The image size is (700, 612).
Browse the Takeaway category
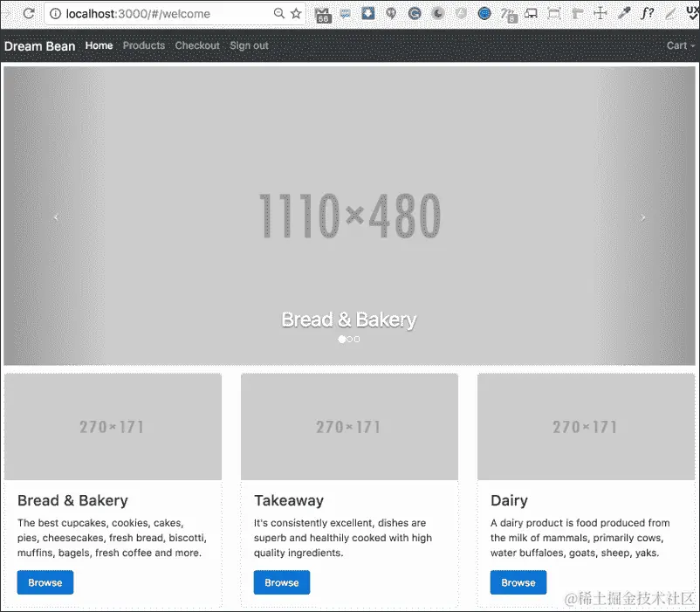coord(282,582)
